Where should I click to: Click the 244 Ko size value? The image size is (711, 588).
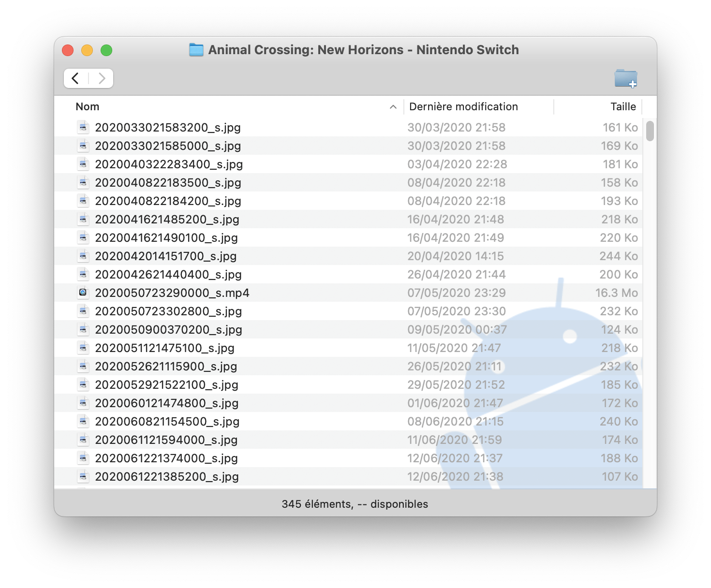[619, 256]
